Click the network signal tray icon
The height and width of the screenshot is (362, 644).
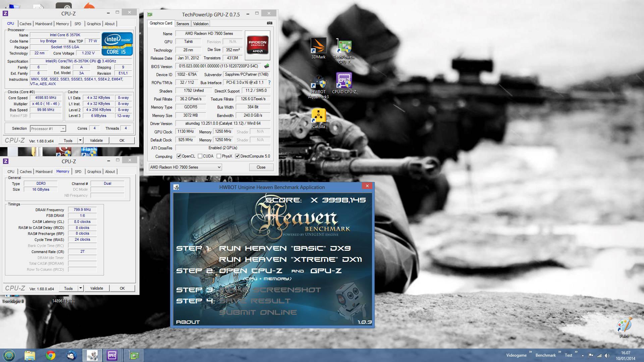tap(599, 356)
